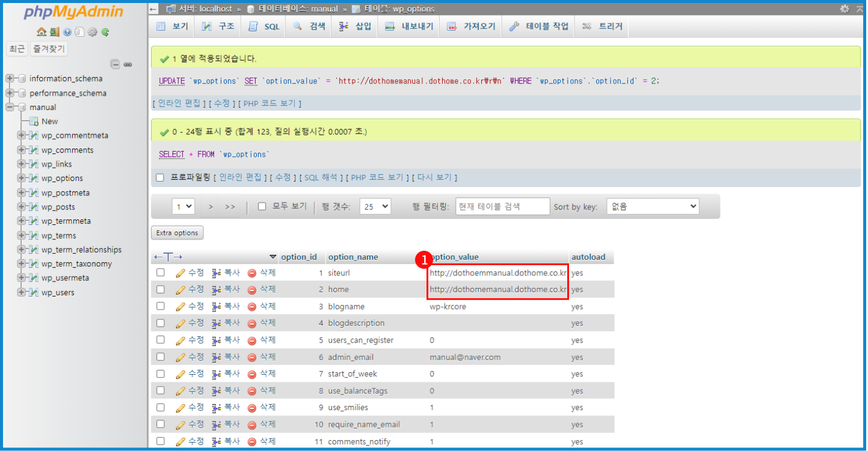
Task: Open phpMyAdmin documentation help icon
Action: (x=67, y=32)
